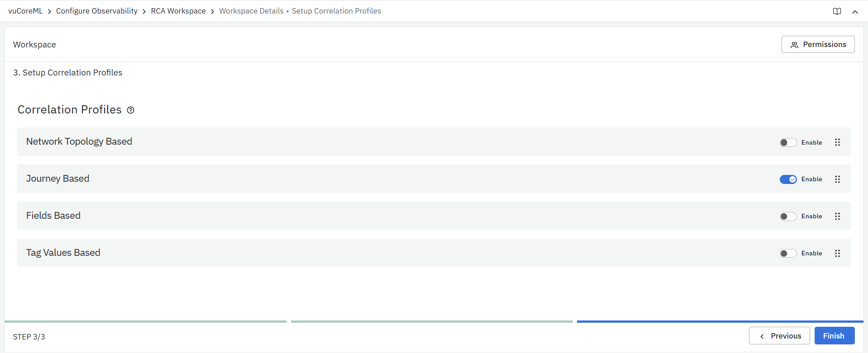The width and height of the screenshot is (868, 353).
Task: Click Finish to complete setup
Action: point(834,336)
